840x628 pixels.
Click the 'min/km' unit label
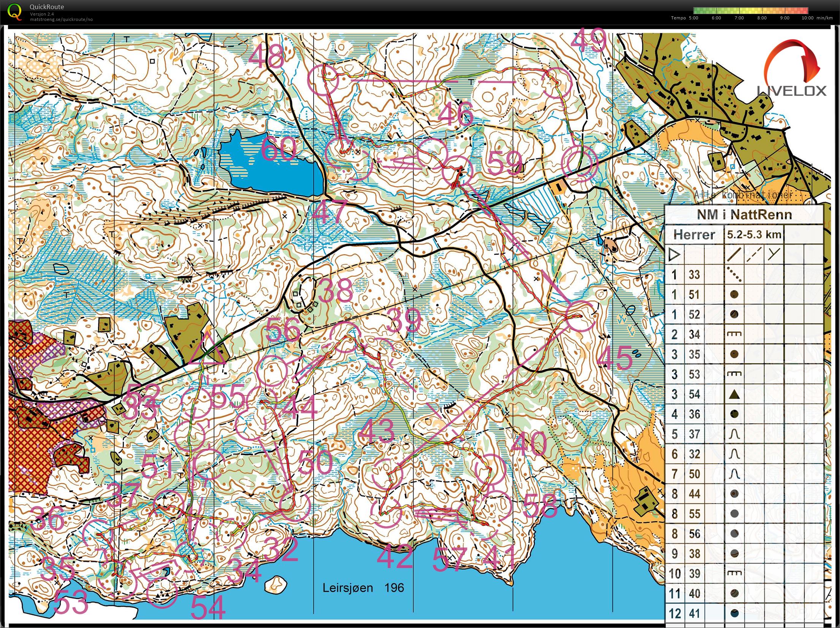point(825,18)
